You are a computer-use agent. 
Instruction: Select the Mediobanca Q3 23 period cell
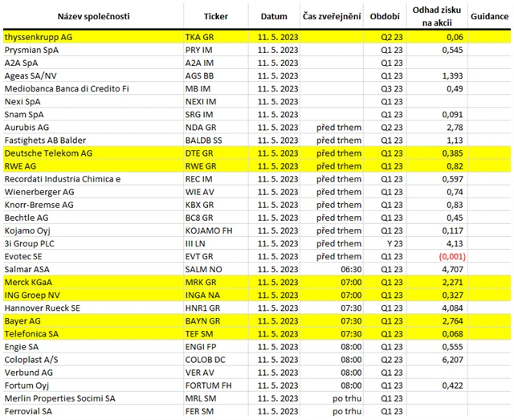tap(390, 88)
